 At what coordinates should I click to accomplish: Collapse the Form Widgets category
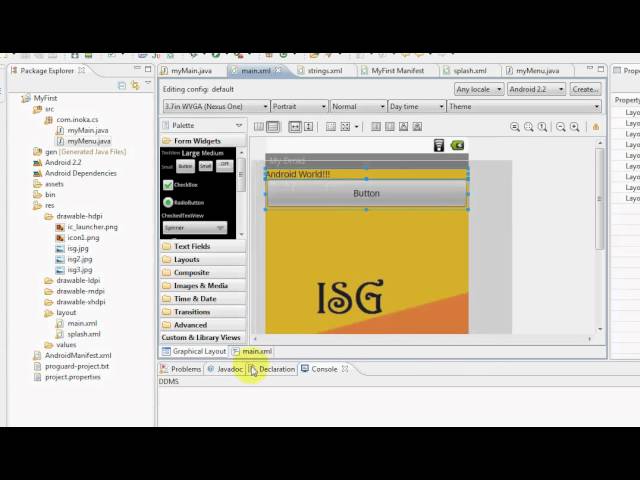tap(203, 141)
